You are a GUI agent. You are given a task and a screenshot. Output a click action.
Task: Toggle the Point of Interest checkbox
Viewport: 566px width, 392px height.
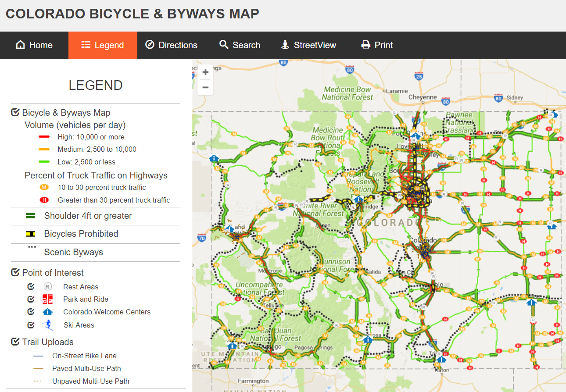pos(15,273)
